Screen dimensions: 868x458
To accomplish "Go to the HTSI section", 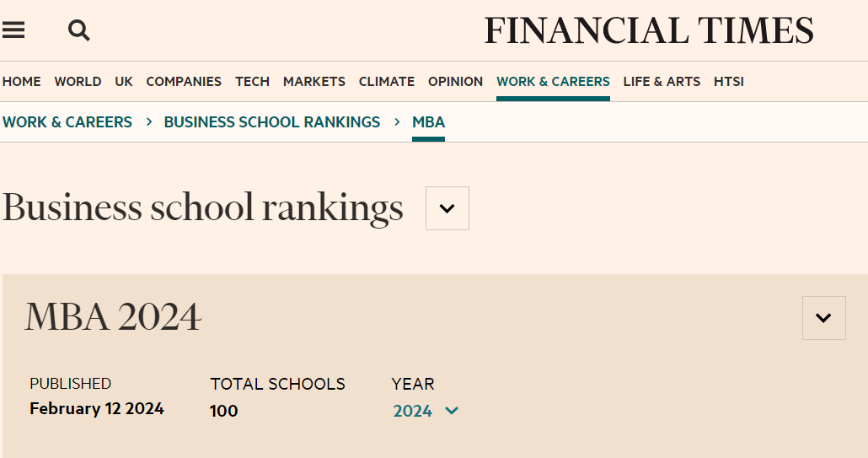I will [728, 82].
